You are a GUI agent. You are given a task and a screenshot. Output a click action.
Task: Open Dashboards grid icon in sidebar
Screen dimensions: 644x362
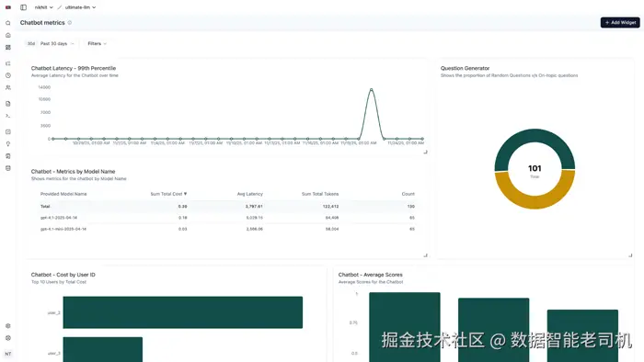tap(7, 47)
